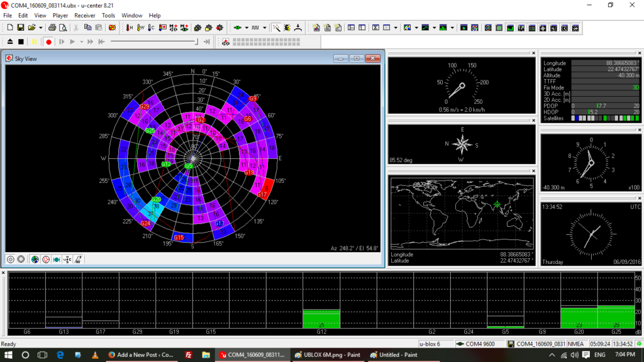Image resolution: width=644 pixels, height=362 pixels.
Task: Switch to UBLOX 6M.png Paint taskbar window
Action: [327, 355]
